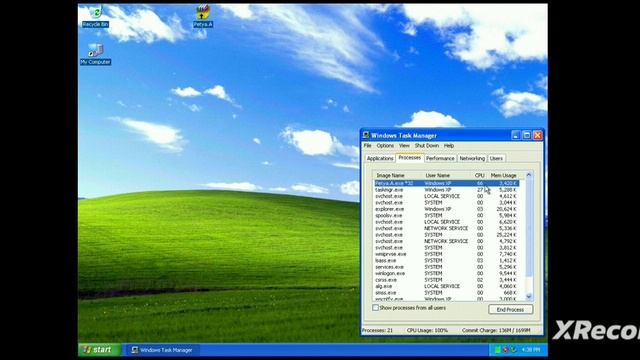The height and width of the screenshot is (360, 640).
Task: Select the smss.exe process row
Action: (x=447, y=293)
